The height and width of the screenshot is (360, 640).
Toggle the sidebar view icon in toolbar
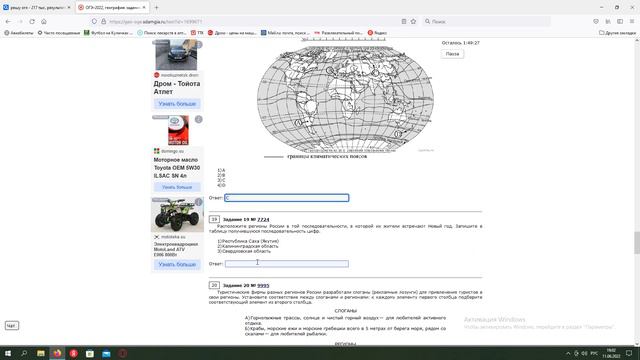[620, 21]
